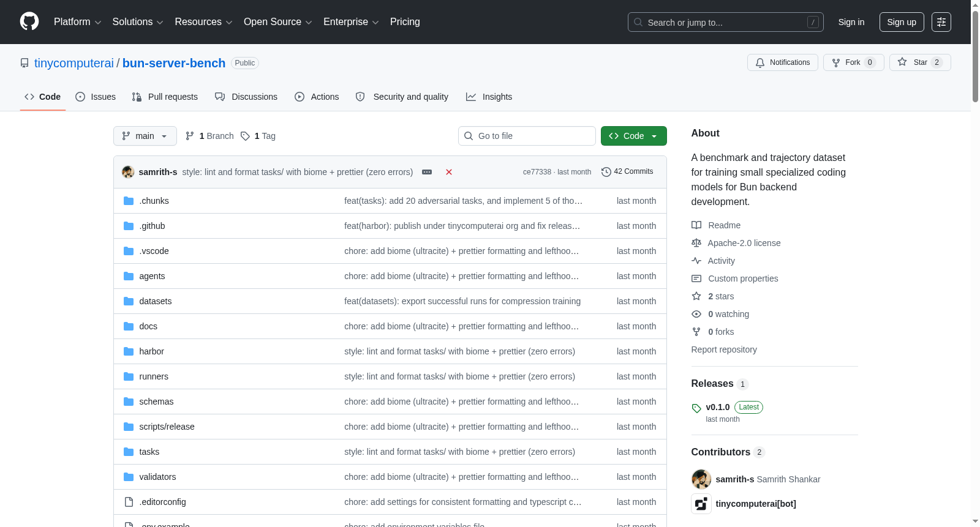Screen dimensions: 980x527
Task: Click the harbor folder icon
Action: pos(129,351)
